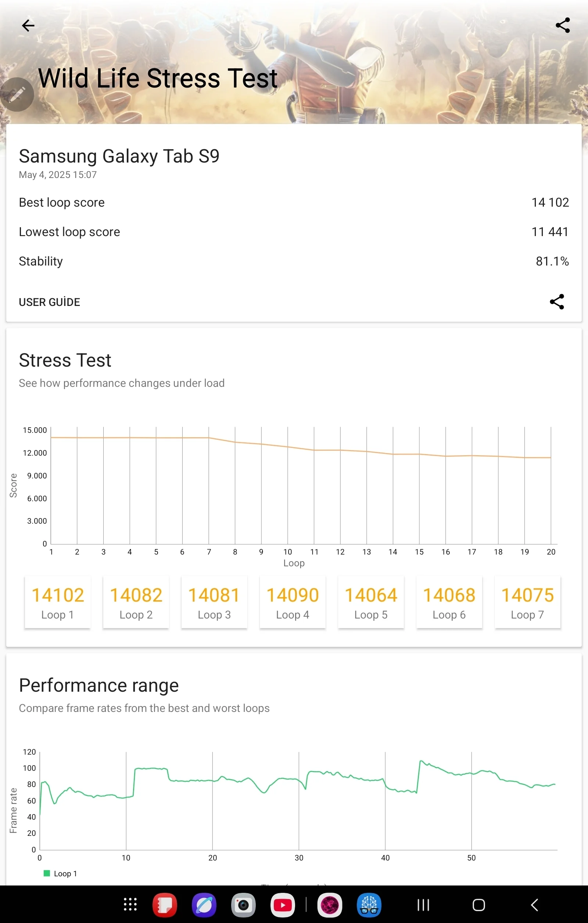Open the blue brain glasses app

tap(369, 905)
